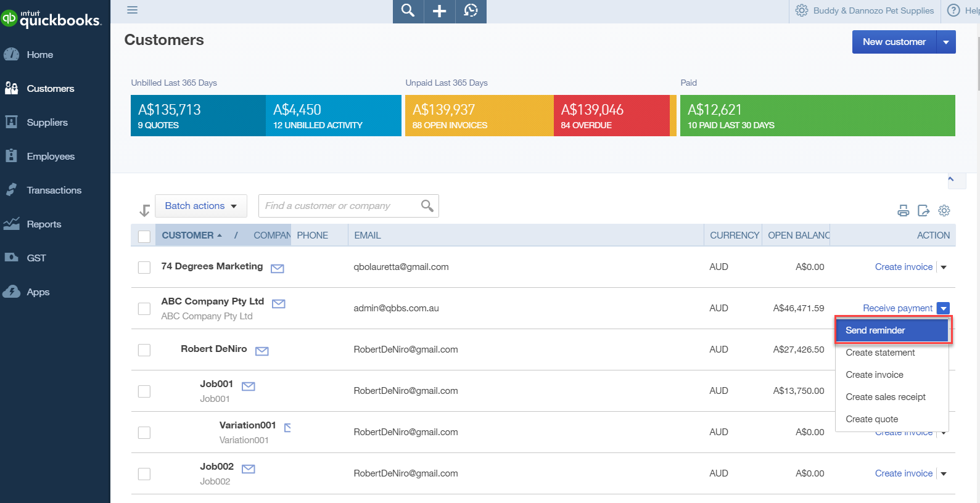Go to Home in sidebar
The image size is (980, 503).
(39, 55)
